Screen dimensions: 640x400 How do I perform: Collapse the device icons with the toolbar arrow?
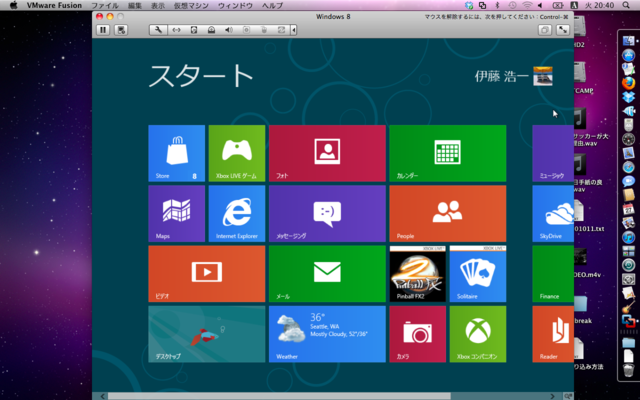click(293, 30)
